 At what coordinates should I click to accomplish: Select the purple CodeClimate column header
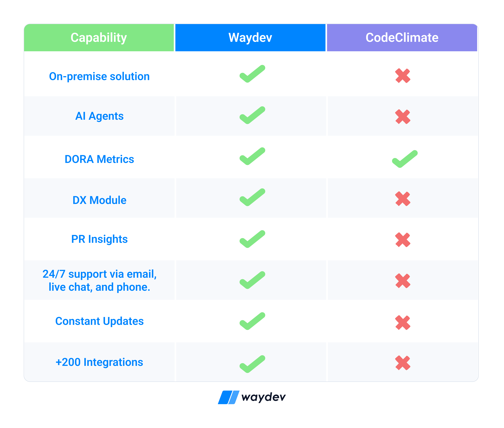(x=402, y=38)
